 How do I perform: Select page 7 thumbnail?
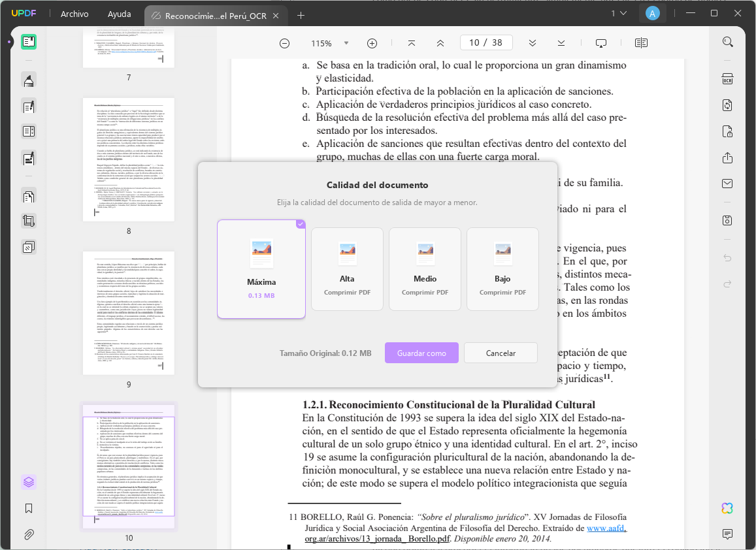129,47
